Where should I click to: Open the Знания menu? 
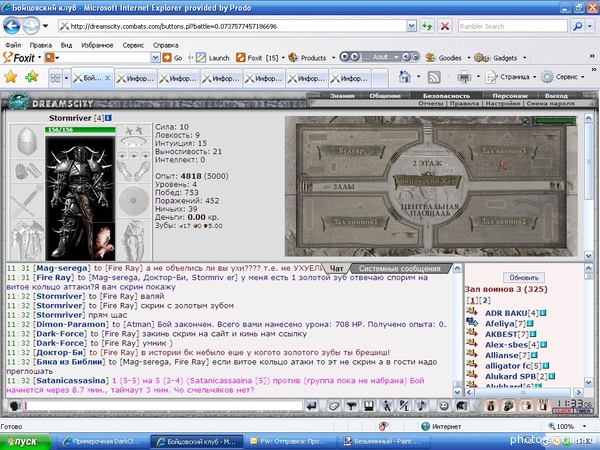pos(342,96)
